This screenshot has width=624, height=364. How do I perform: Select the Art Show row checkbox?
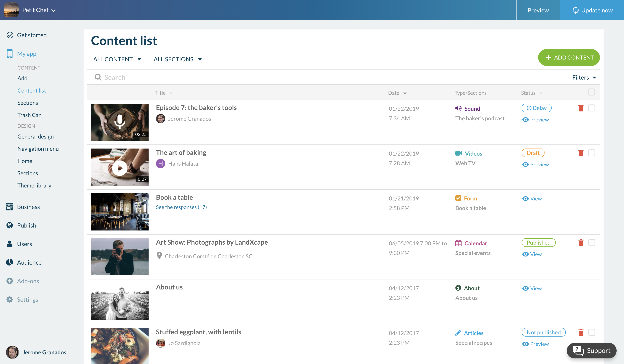(x=591, y=243)
